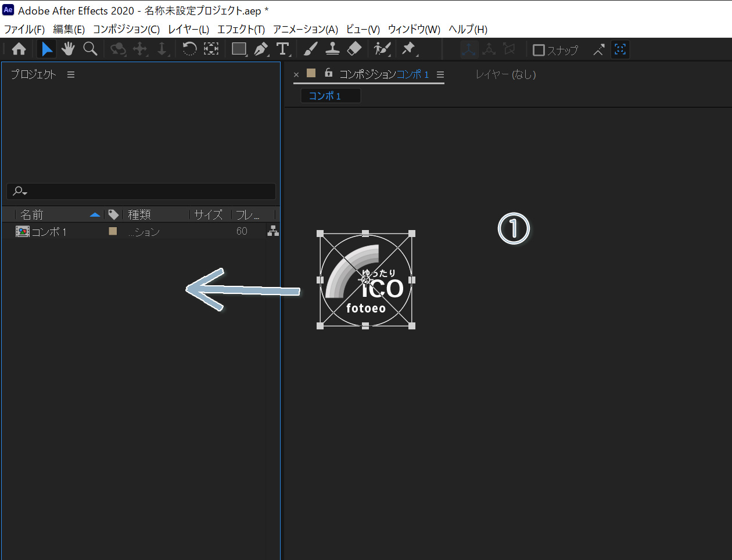Open the ヘルプ(H) menu
This screenshot has width=732, height=560.
click(x=468, y=29)
